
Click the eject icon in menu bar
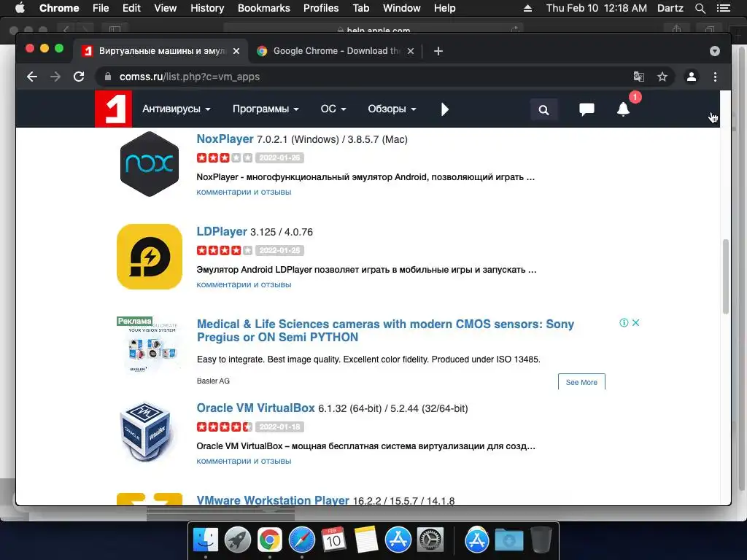tap(528, 8)
